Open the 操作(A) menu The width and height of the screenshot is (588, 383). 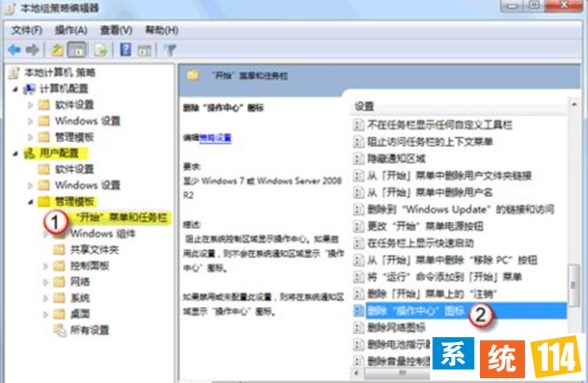point(71,30)
